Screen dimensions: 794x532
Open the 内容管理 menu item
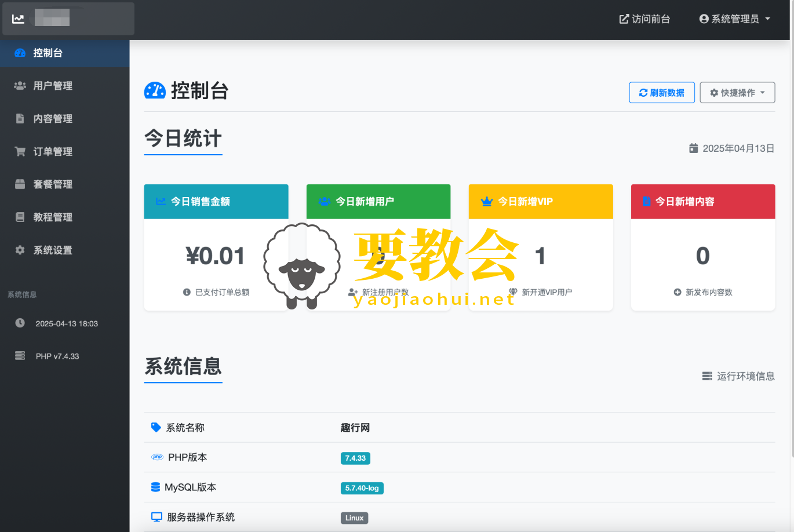[65, 119]
